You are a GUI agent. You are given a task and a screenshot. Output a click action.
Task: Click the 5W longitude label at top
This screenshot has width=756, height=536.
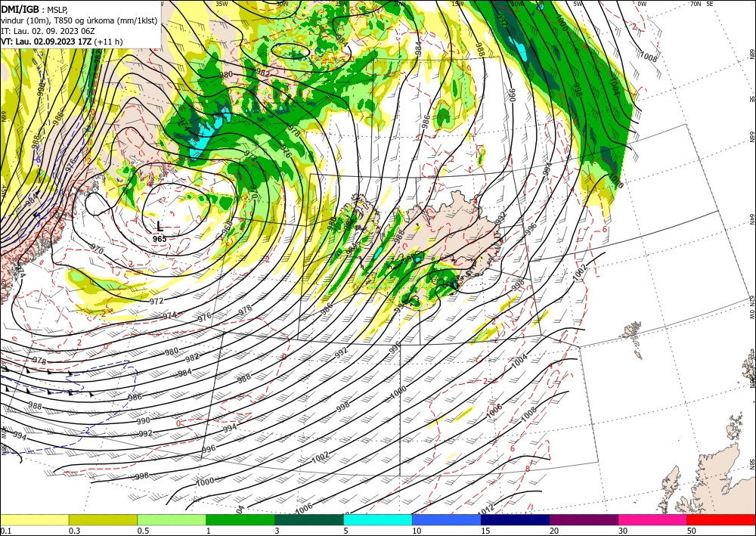click(x=577, y=3)
